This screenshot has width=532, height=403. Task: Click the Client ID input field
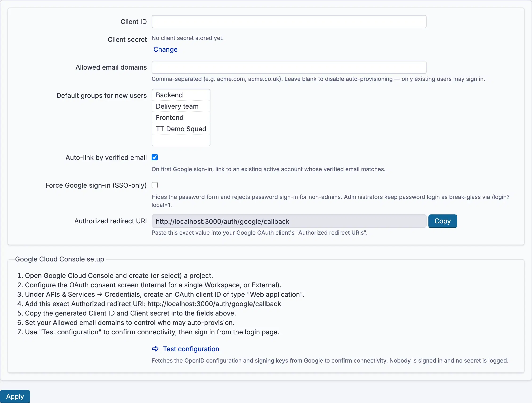tap(289, 22)
